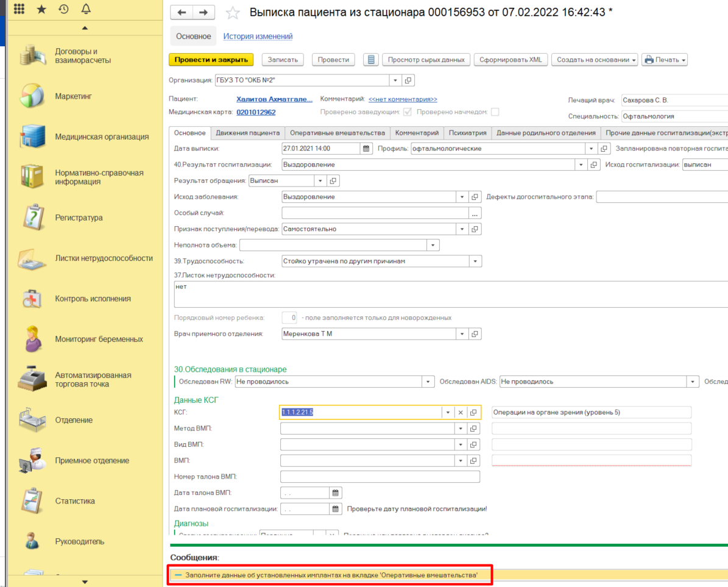Open the История изменений link

(258, 37)
